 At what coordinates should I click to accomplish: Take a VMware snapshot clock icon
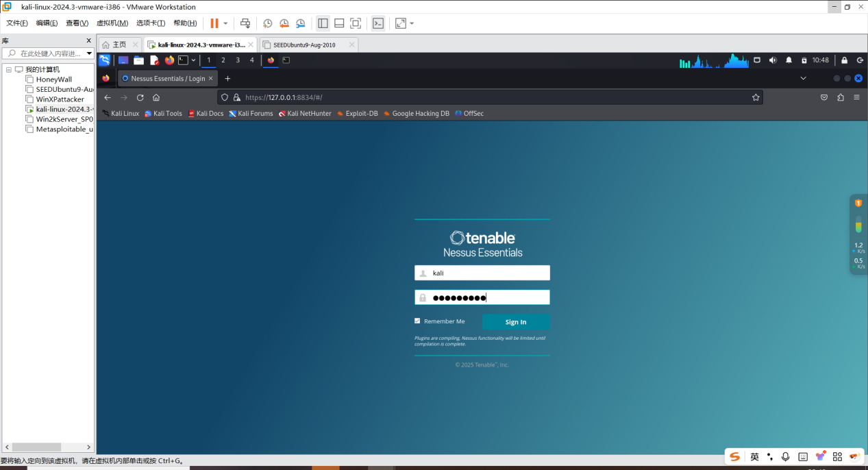coord(268,23)
